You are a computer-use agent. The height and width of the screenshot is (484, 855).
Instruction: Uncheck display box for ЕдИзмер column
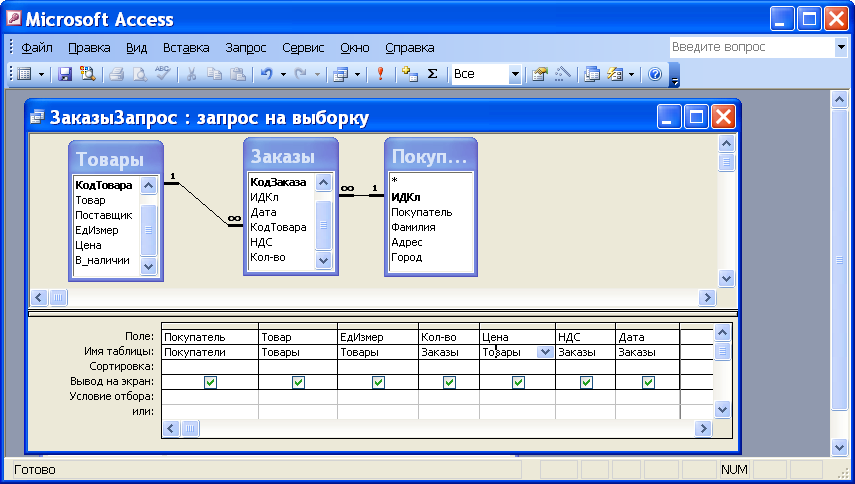tap(378, 382)
